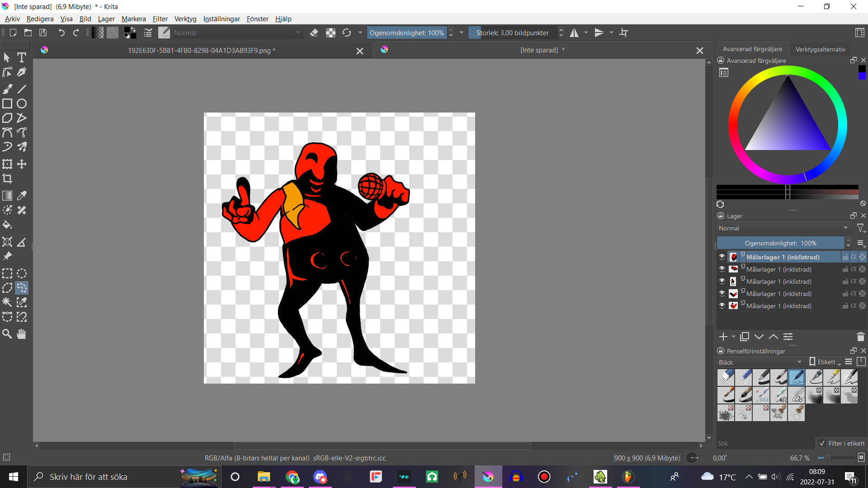Viewport: 868px width, 488px height.
Task: Select the Elliptical Selection tool
Action: 22,273
